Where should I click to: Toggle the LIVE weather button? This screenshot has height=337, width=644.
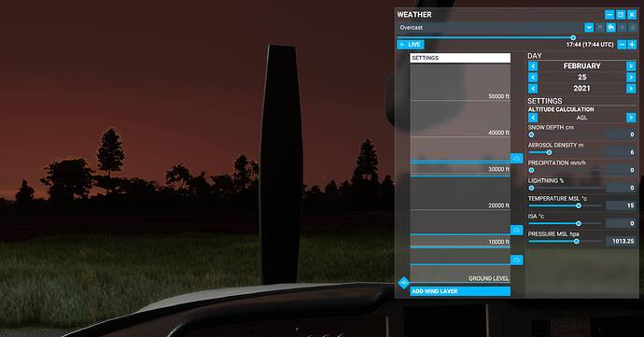[411, 45]
